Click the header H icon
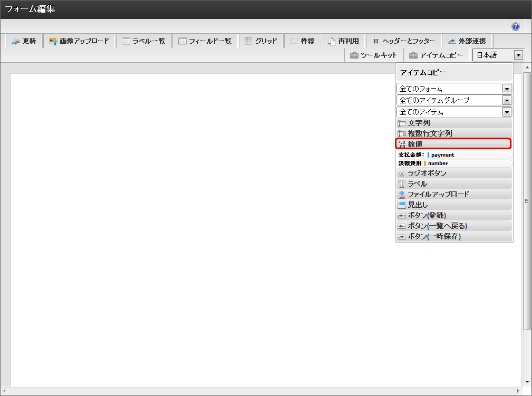The image size is (532, 396). [375, 41]
